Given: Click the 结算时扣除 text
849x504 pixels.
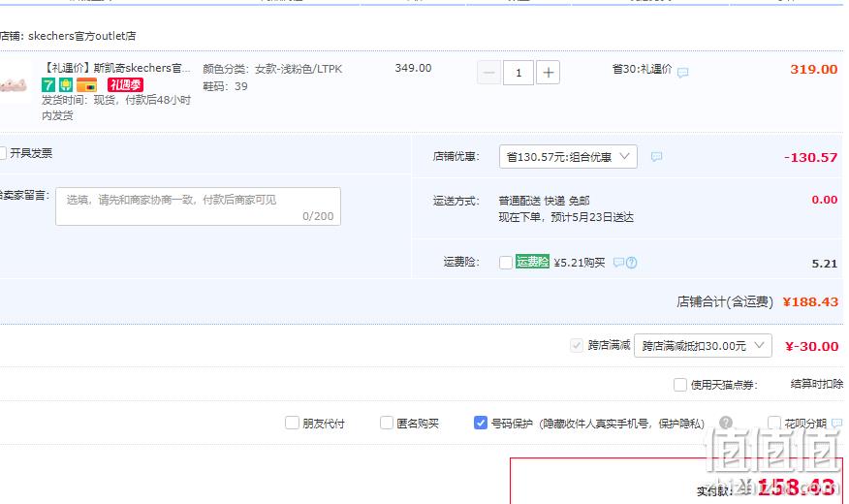Looking at the screenshot, I should pyautogui.click(x=816, y=384).
